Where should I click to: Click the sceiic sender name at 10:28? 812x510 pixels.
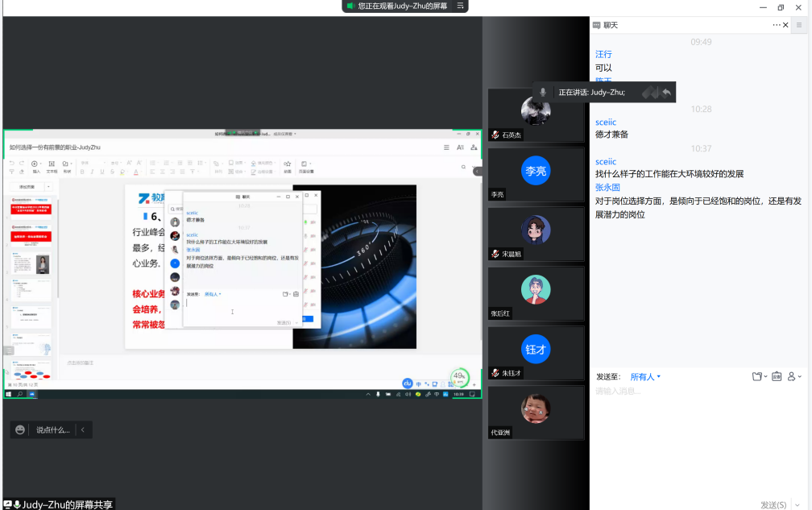[606, 122]
